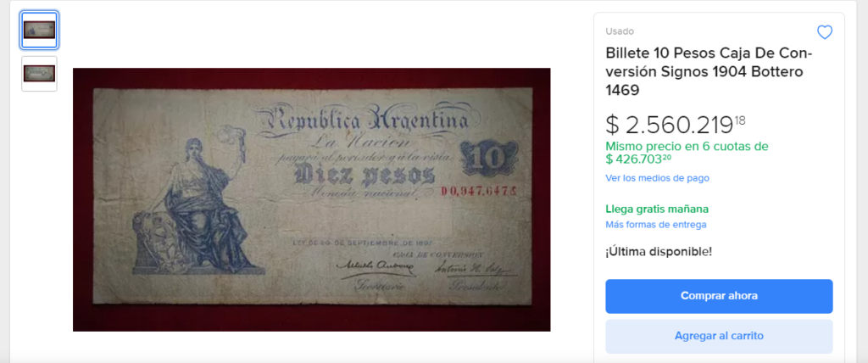Click the 'Usado' condition label
This screenshot has height=363, width=868.
click(620, 31)
